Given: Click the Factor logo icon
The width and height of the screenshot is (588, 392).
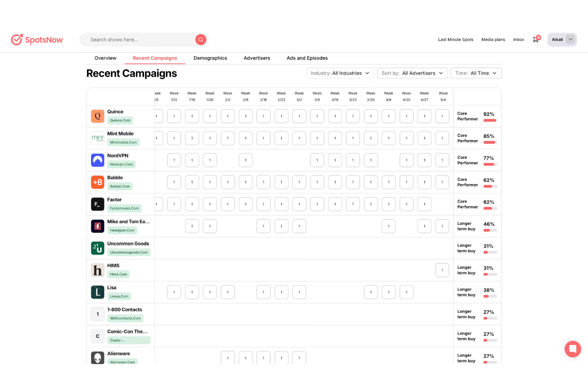Looking at the screenshot, I should coord(98,204).
